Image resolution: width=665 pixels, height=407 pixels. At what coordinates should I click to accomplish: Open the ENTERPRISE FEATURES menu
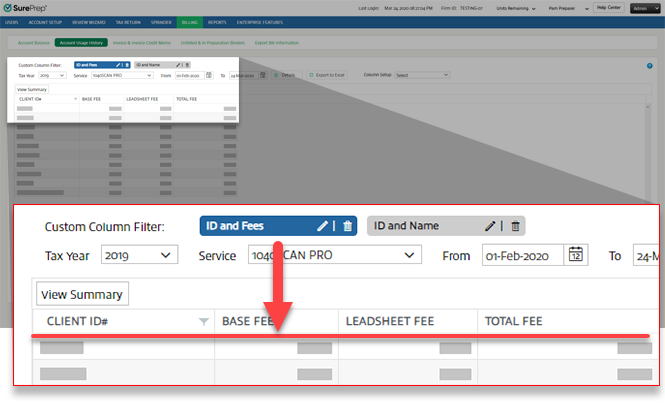(260, 22)
